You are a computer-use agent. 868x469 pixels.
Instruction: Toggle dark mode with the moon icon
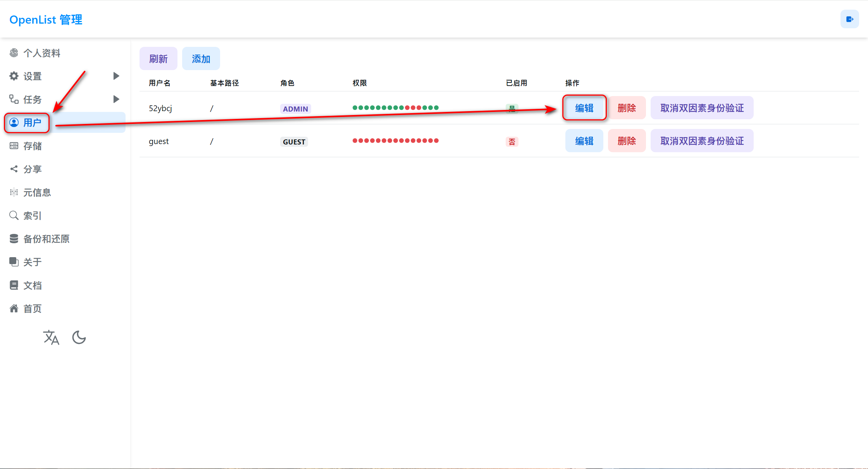(79, 337)
